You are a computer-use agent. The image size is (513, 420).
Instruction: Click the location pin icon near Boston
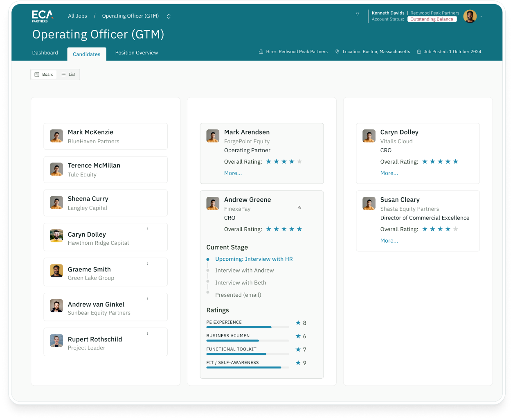[337, 52]
